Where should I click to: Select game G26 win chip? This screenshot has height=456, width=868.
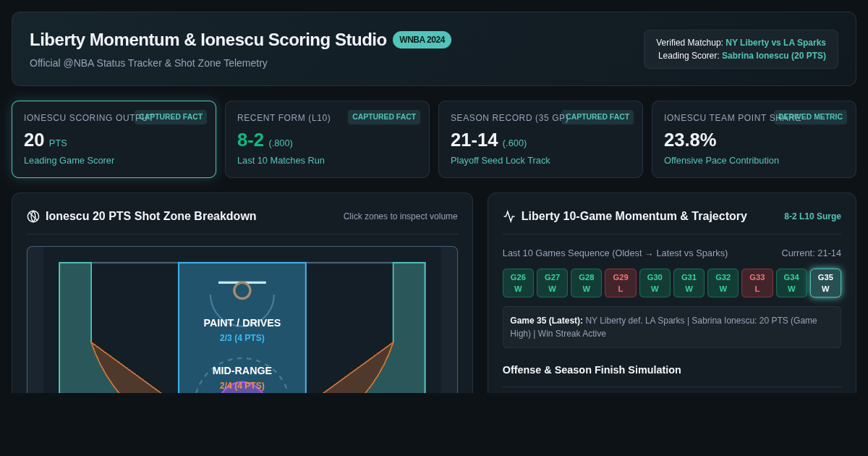pyautogui.click(x=518, y=283)
